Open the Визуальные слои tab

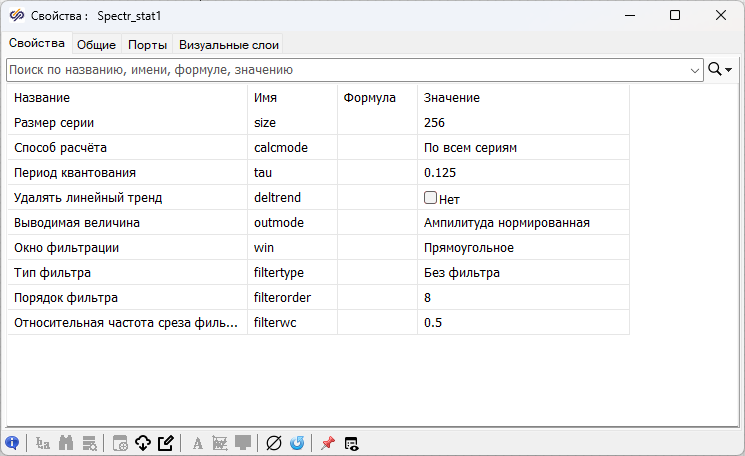tap(228, 44)
